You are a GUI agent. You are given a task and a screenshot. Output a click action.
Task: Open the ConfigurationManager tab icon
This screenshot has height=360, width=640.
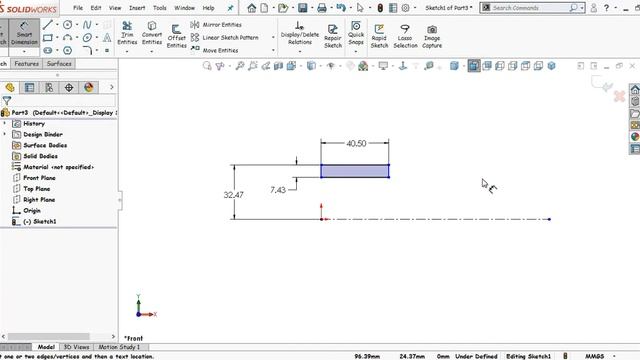49,87
